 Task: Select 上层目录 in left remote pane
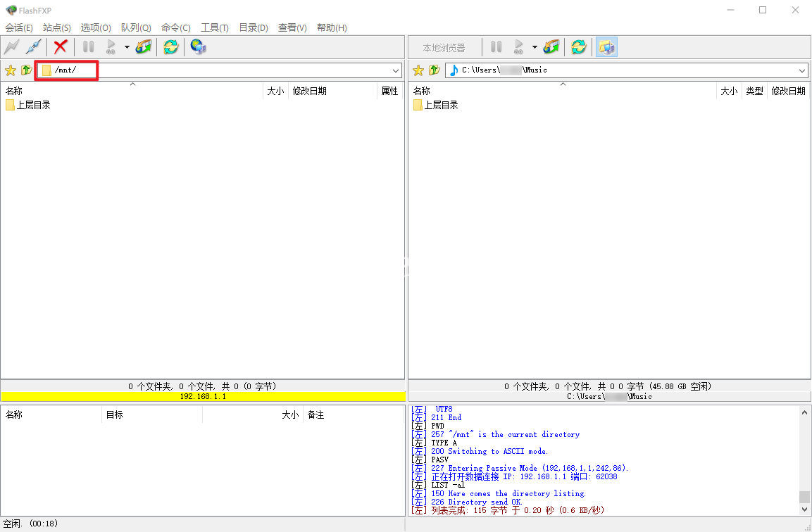[x=28, y=105]
